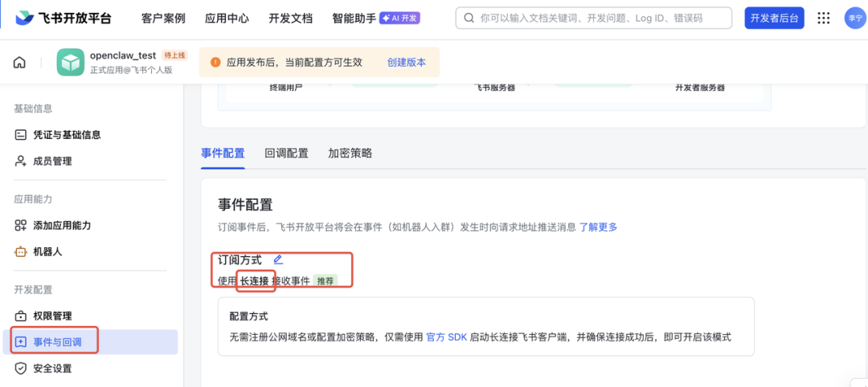Click the Feishu Open Platform logo
This screenshot has height=387, width=868.
pyautogui.click(x=63, y=18)
